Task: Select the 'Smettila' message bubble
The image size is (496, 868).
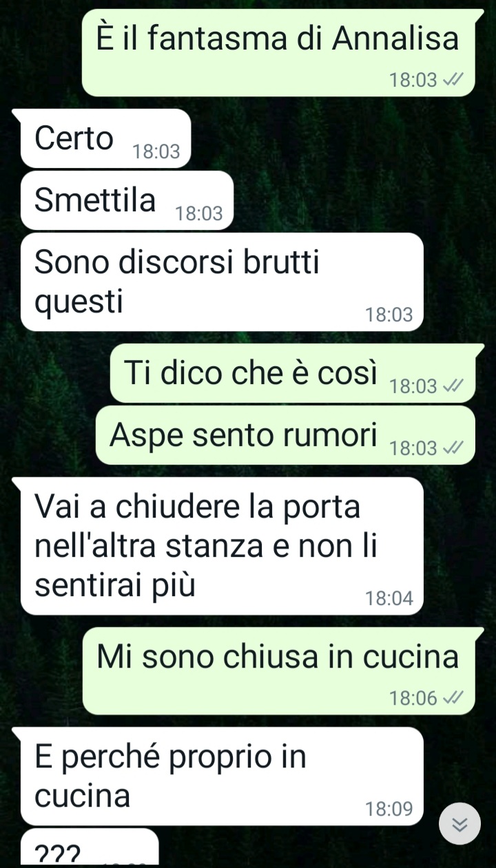Action: coord(127,200)
